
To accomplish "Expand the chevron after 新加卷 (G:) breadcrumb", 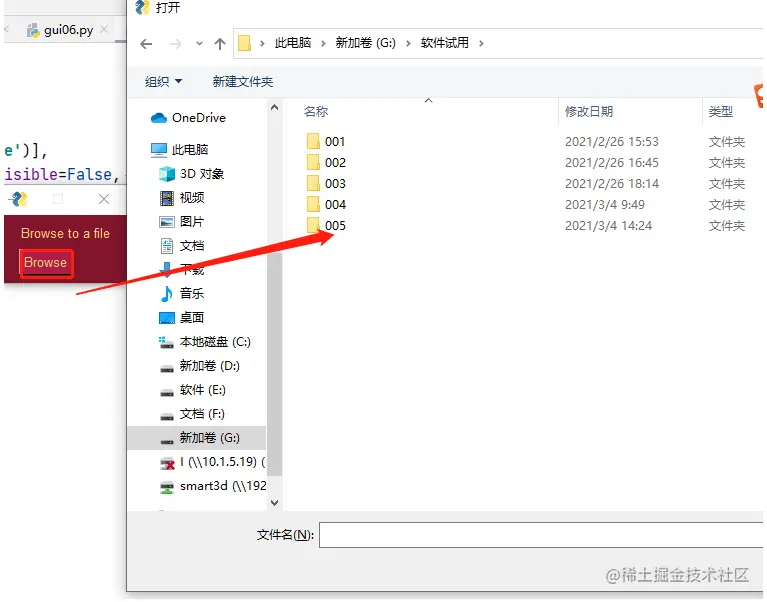I will point(408,44).
